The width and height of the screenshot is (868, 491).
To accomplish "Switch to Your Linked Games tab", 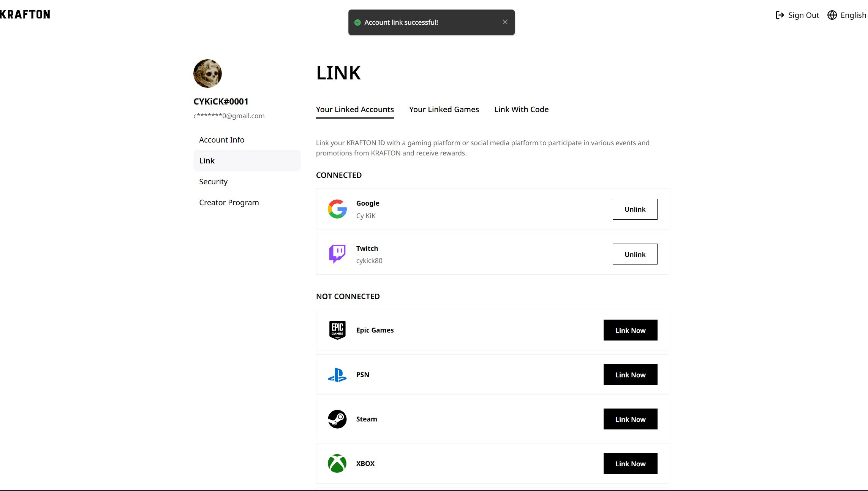I will click(444, 109).
